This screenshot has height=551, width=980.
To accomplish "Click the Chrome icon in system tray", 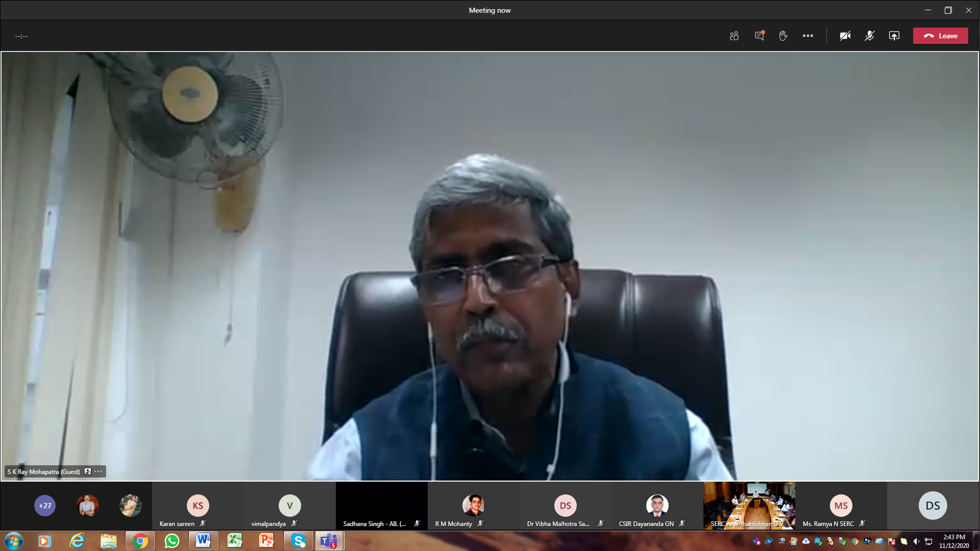I will (855, 541).
